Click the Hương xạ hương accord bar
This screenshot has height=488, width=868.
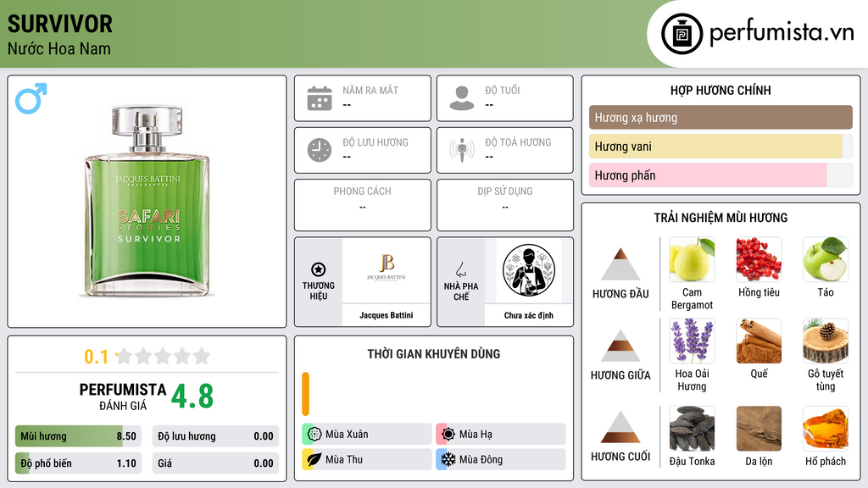(721, 117)
